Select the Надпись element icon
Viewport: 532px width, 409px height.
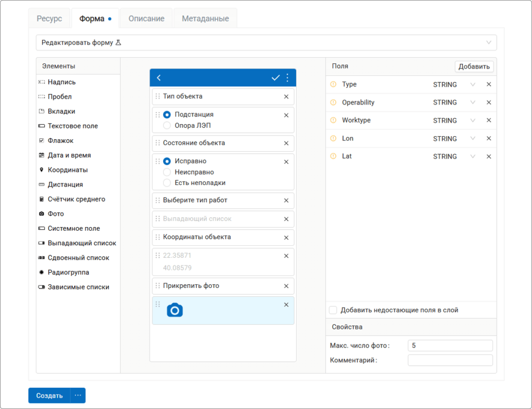[x=42, y=82]
